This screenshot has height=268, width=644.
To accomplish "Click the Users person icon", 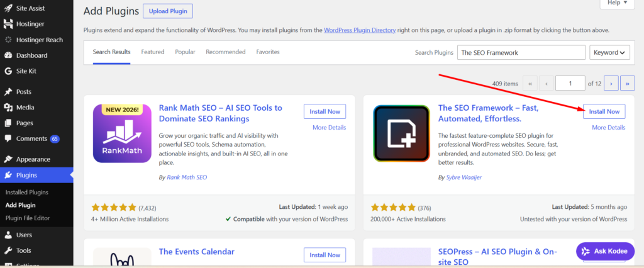I will coord(8,235).
